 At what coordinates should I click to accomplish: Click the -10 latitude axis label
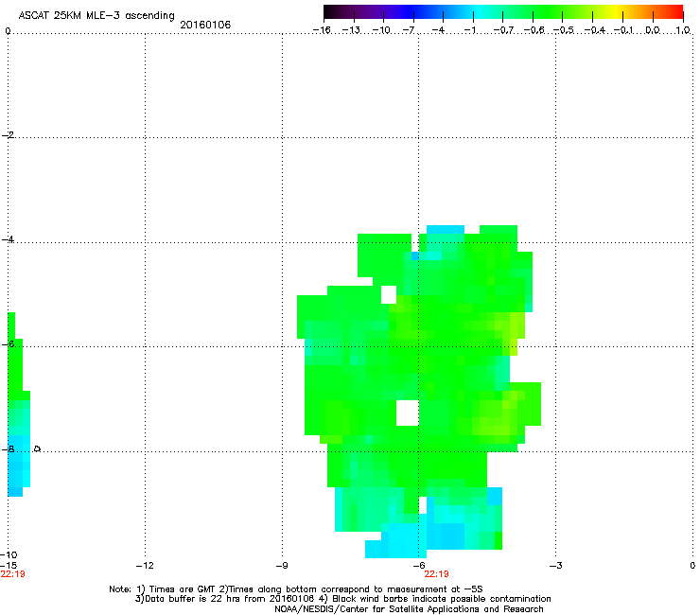[x=9, y=554]
